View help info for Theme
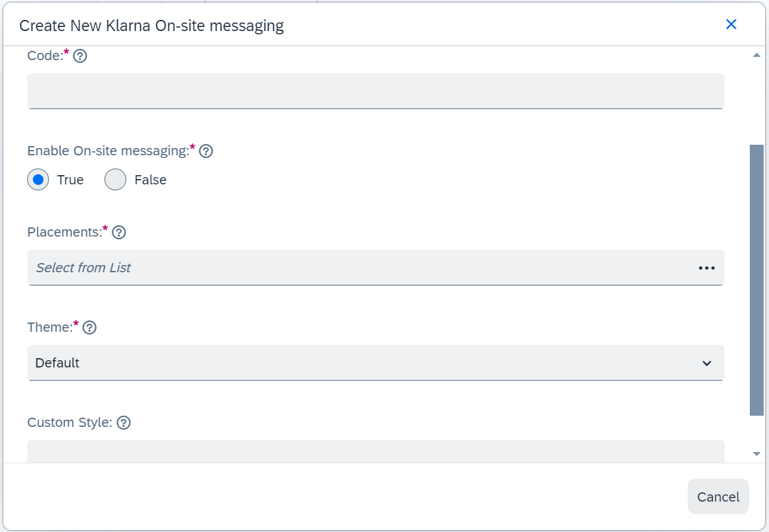This screenshot has height=532, width=769. pos(89,328)
